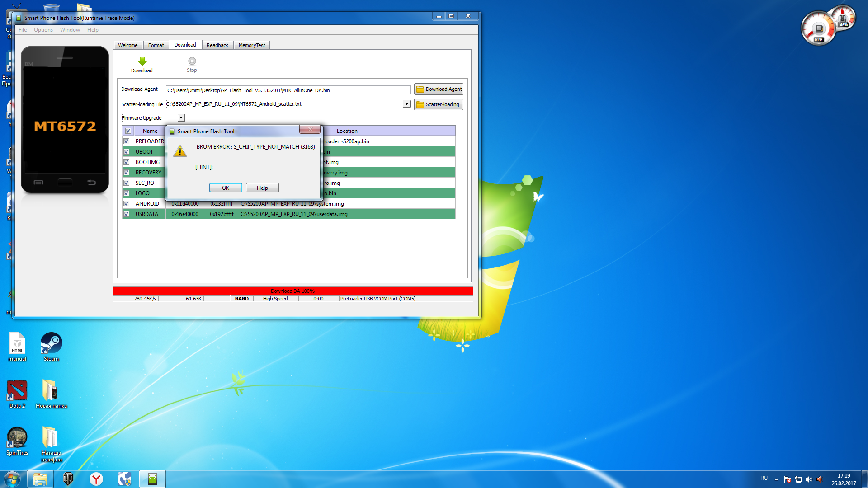Open the Yandex browser taskbar icon
This screenshot has width=868, height=488.
(x=96, y=479)
